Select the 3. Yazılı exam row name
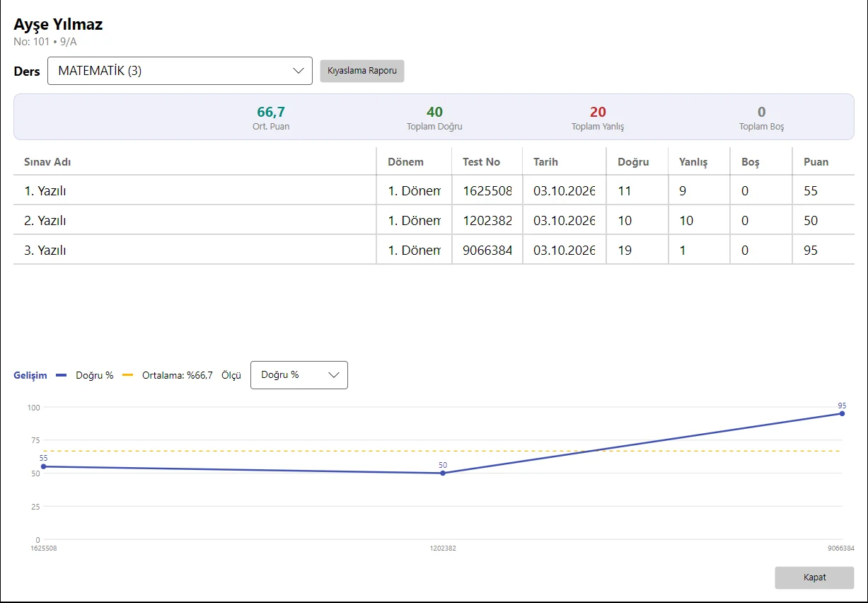868x603 pixels. coord(45,251)
